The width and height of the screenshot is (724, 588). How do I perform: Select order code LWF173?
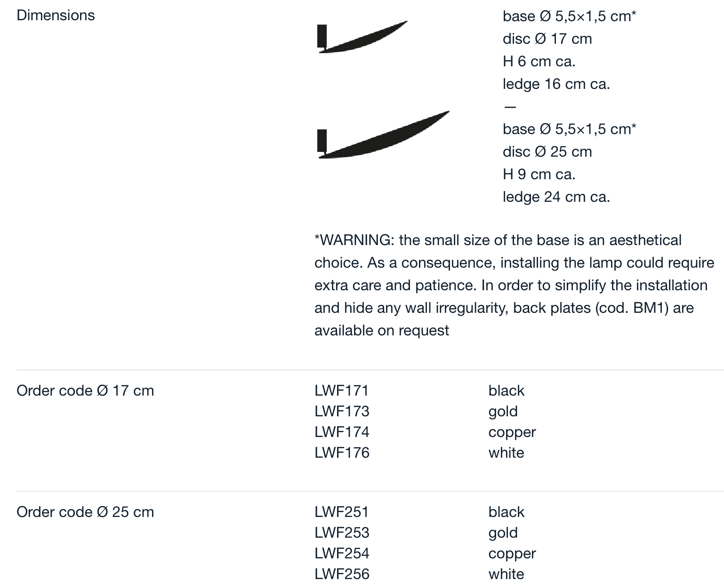point(342,411)
